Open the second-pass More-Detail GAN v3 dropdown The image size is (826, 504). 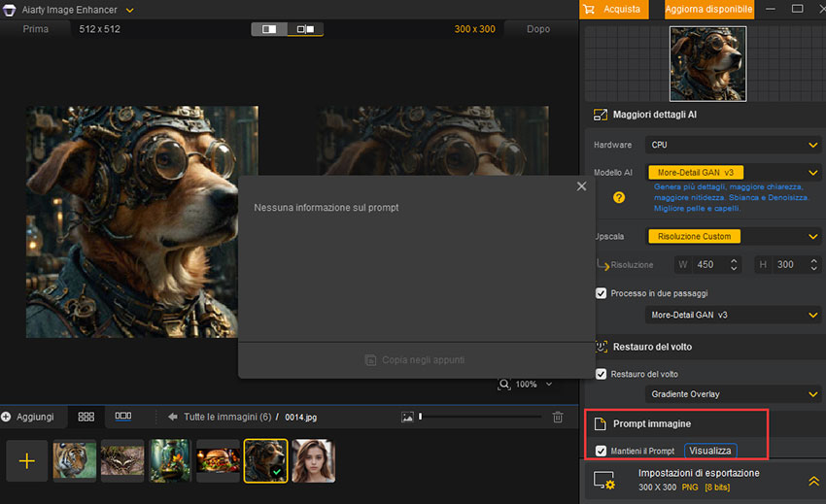733,315
